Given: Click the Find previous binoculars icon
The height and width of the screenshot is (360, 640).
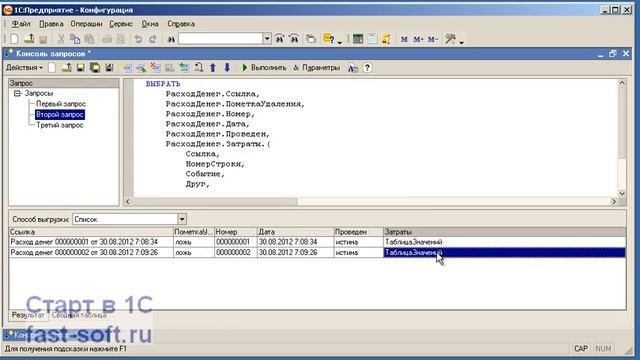Looking at the screenshot, I should point(294,39).
